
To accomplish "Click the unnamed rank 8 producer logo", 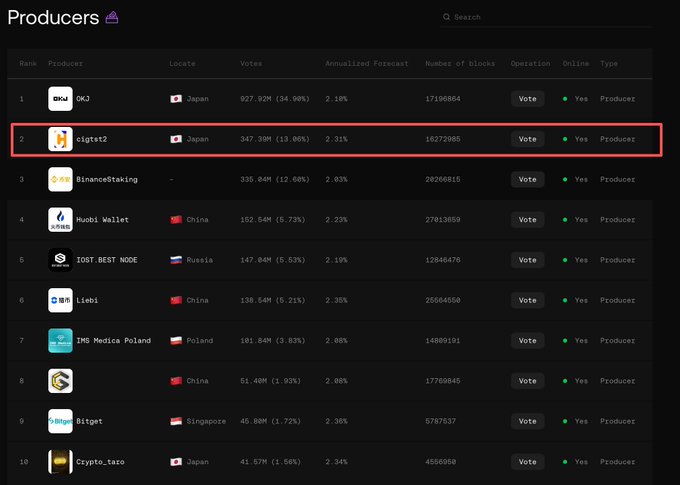I will [60, 381].
